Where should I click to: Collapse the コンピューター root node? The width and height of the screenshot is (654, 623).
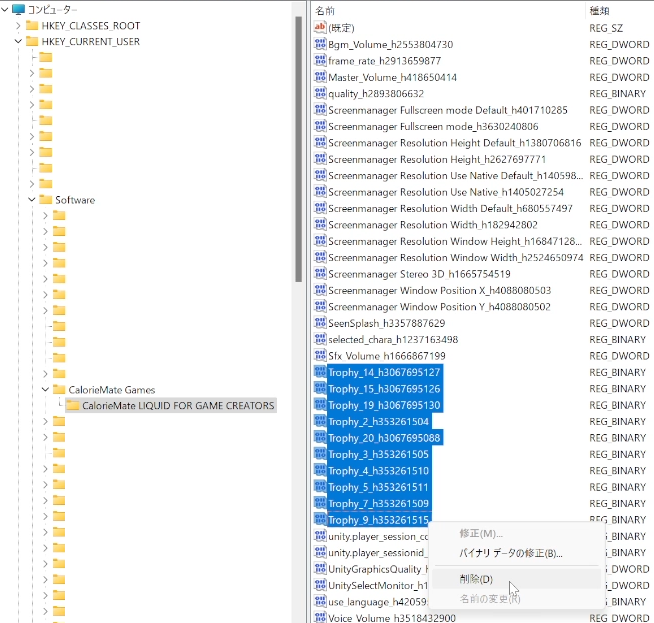tap(5, 9)
